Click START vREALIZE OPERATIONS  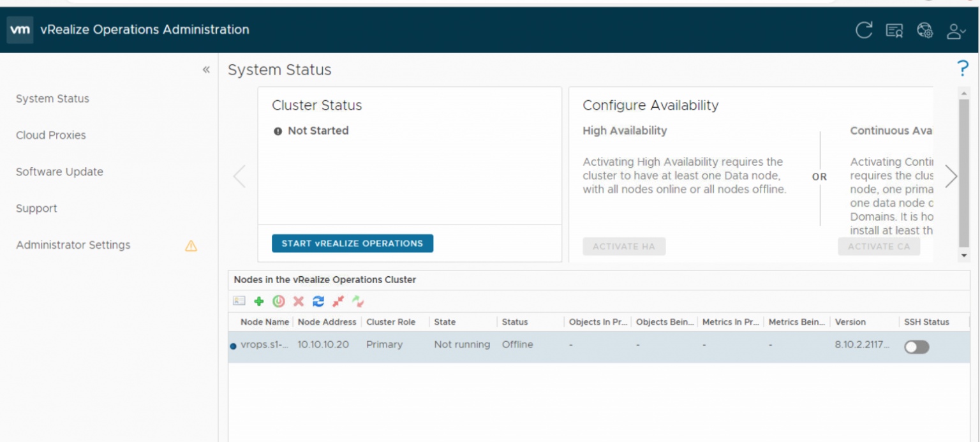tap(352, 243)
